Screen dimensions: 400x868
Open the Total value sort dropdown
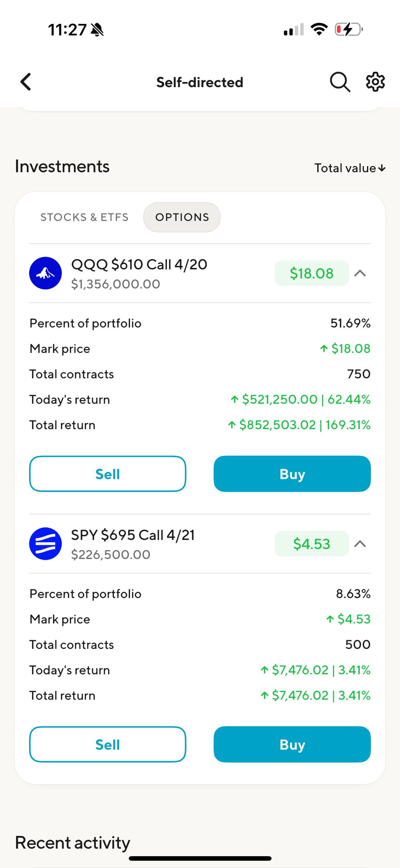pos(350,168)
